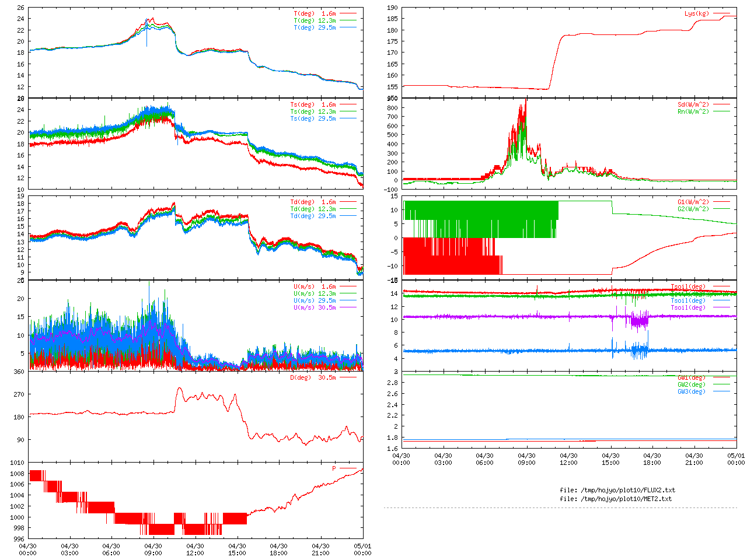Click '04/30 21:00' label under the groundwater plot

click(694, 459)
